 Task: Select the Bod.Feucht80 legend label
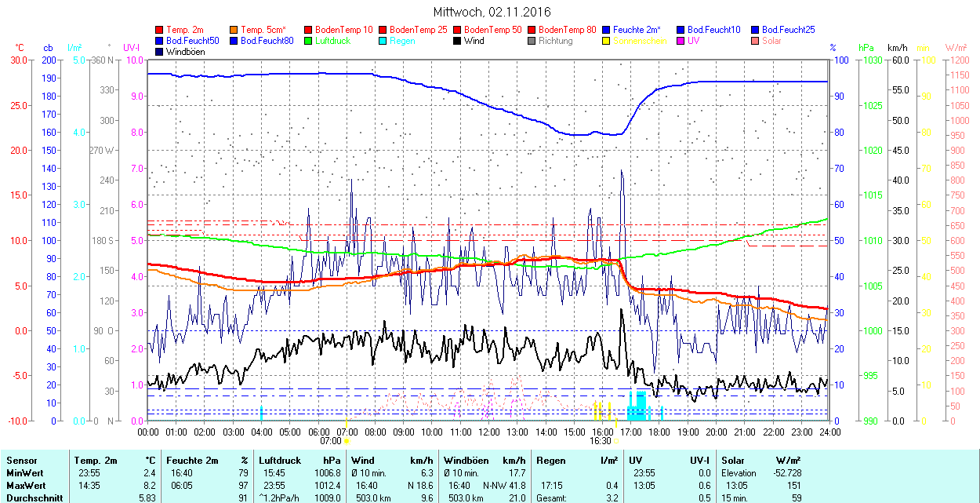coord(267,41)
